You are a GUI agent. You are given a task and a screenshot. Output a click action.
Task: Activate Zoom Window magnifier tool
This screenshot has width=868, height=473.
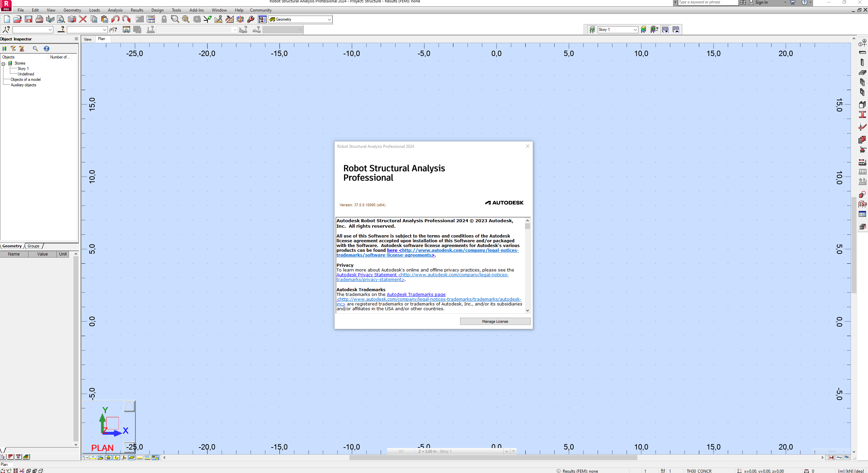click(x=175, y=19)
